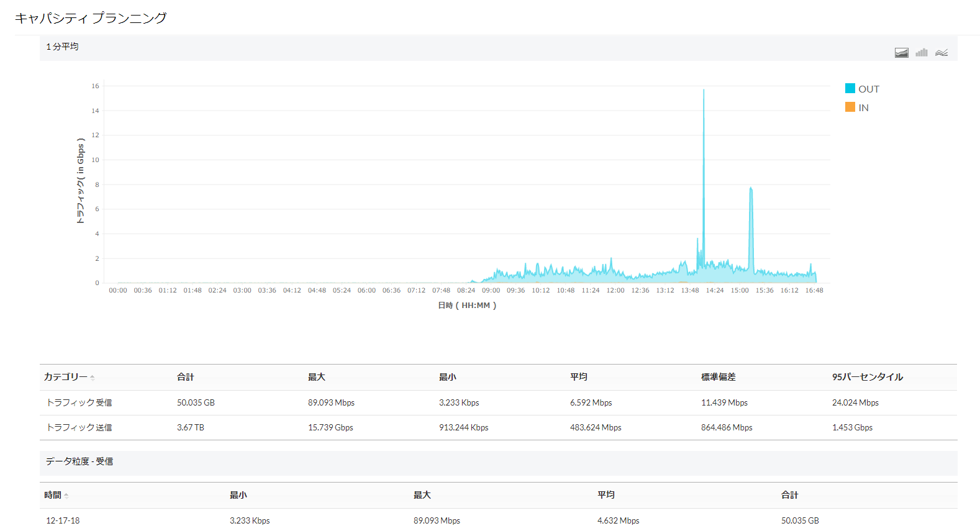The image size is (980, 531).
Task: Toggle the IN series legend swatch
Action: pos(850,107)
